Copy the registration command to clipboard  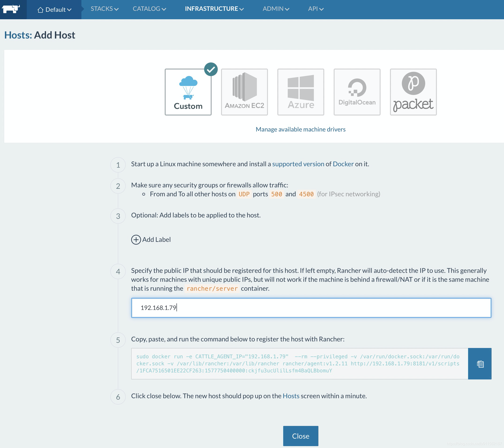point(480,364)
